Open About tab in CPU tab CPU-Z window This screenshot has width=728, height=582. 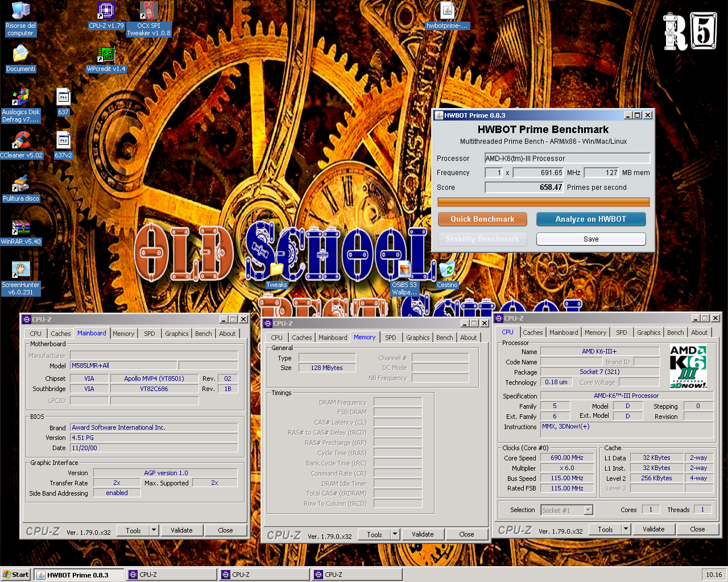[x=700, y=332]
